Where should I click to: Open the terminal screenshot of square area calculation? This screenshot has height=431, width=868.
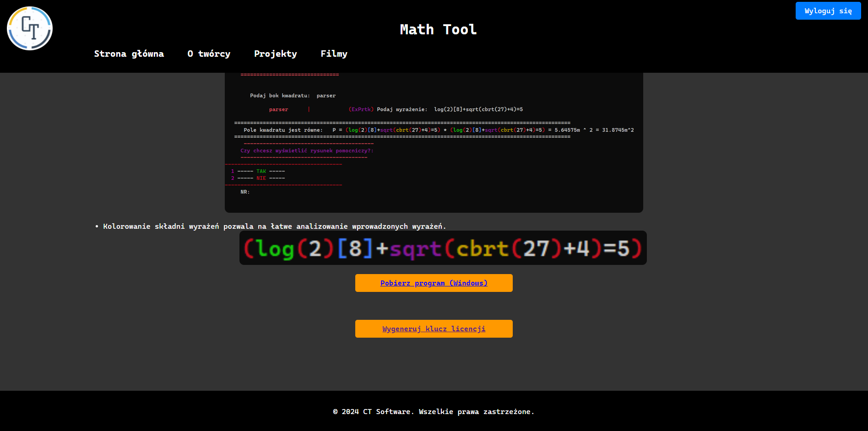[x=434, y=142]
